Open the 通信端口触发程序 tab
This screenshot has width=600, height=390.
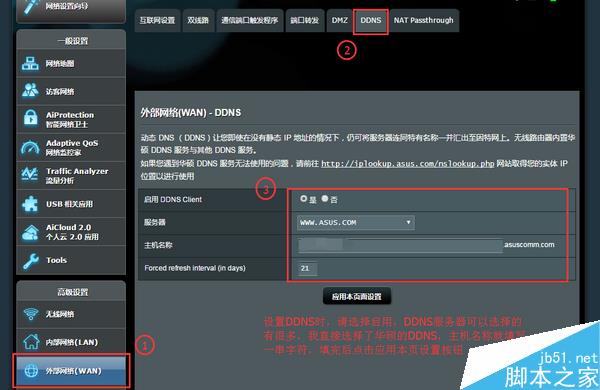249,20
